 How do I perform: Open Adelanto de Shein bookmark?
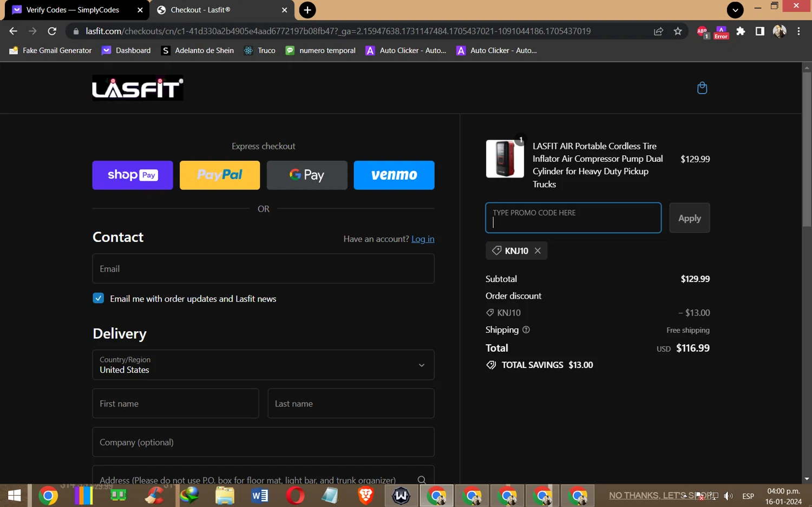coord(198,50)
